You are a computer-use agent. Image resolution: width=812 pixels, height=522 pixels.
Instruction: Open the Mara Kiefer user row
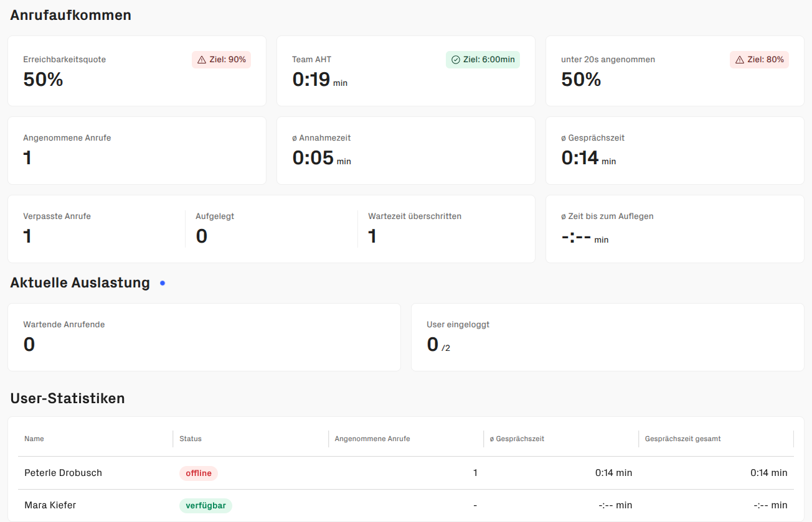coord(50,505)
